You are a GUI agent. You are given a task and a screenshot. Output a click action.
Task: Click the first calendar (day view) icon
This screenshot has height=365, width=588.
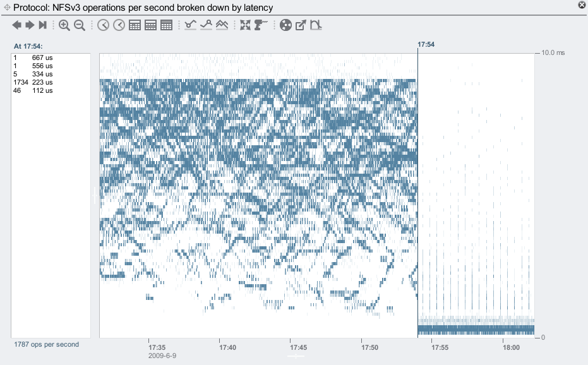point(135,25)
